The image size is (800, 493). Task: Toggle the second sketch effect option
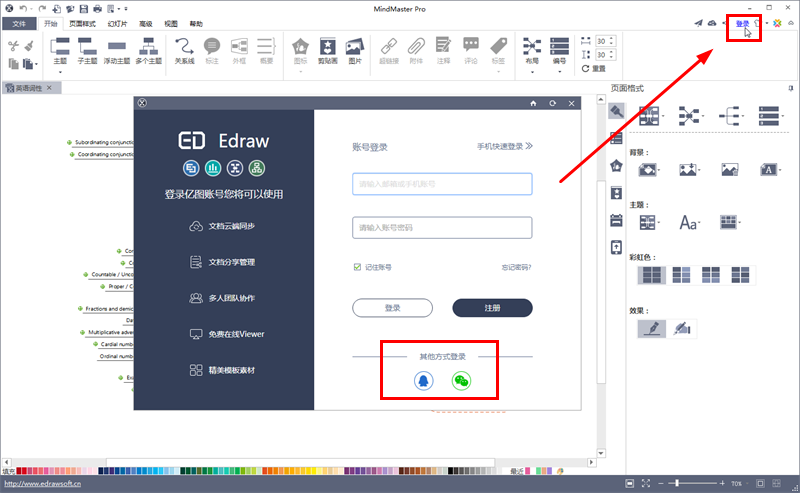[x=682, y=328]
